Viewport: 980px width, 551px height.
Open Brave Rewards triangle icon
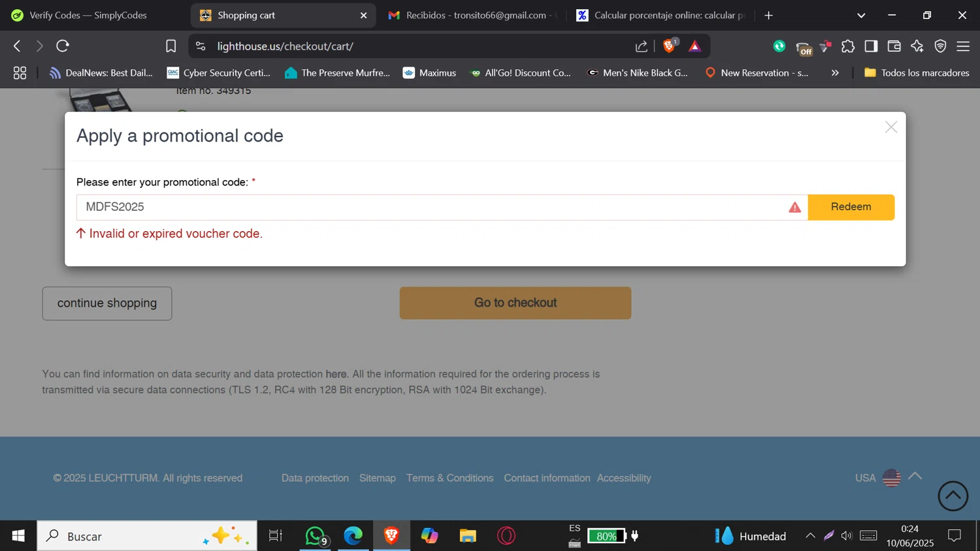[x=694, y=46]
